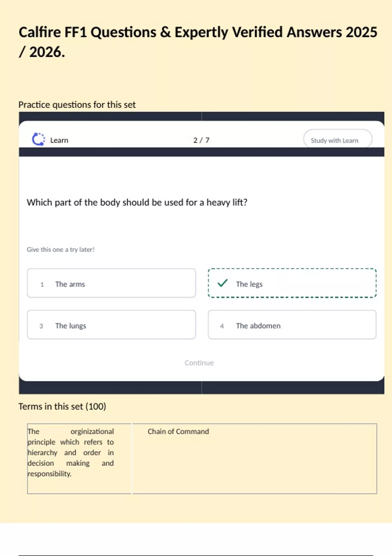Choose The legs answer option

point(292,283)
